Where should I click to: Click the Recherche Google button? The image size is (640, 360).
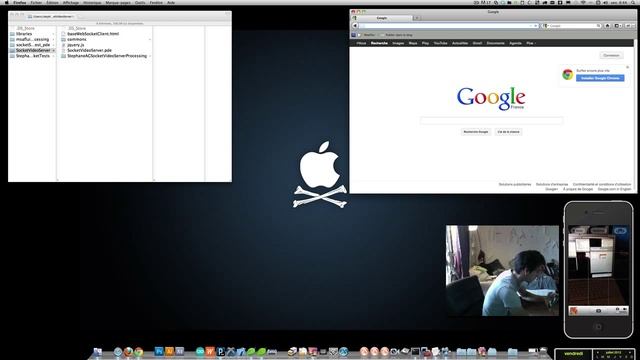[x=476, y=131]
